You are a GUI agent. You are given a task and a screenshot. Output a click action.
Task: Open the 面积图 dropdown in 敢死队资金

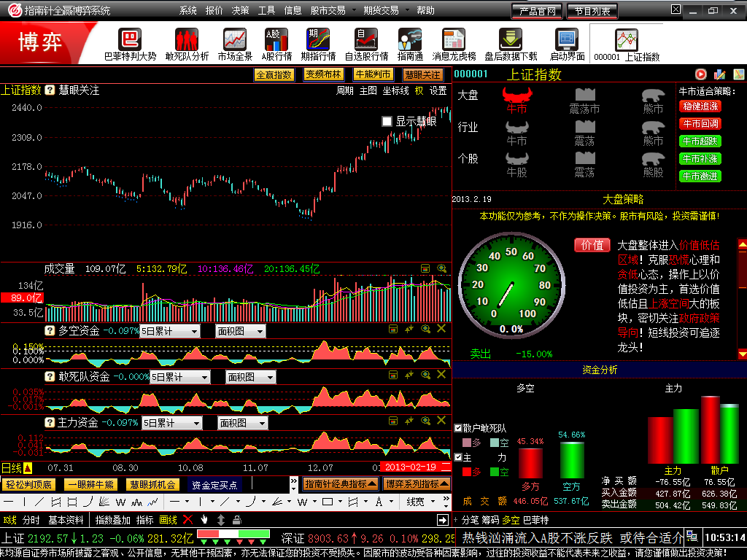(x=251, y=377)
